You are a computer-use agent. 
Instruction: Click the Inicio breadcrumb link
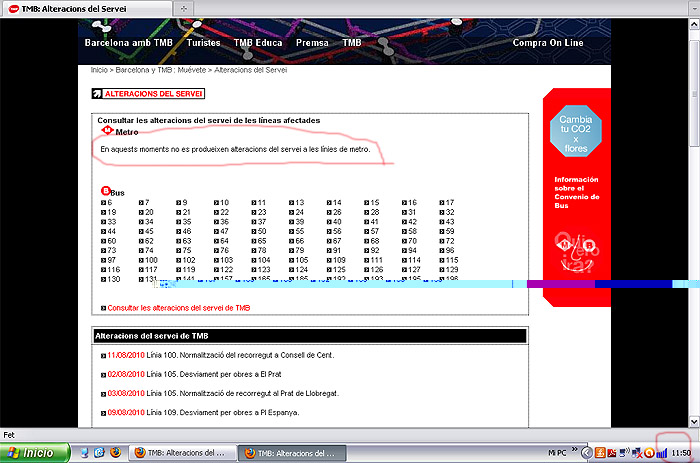pos(99,70)
